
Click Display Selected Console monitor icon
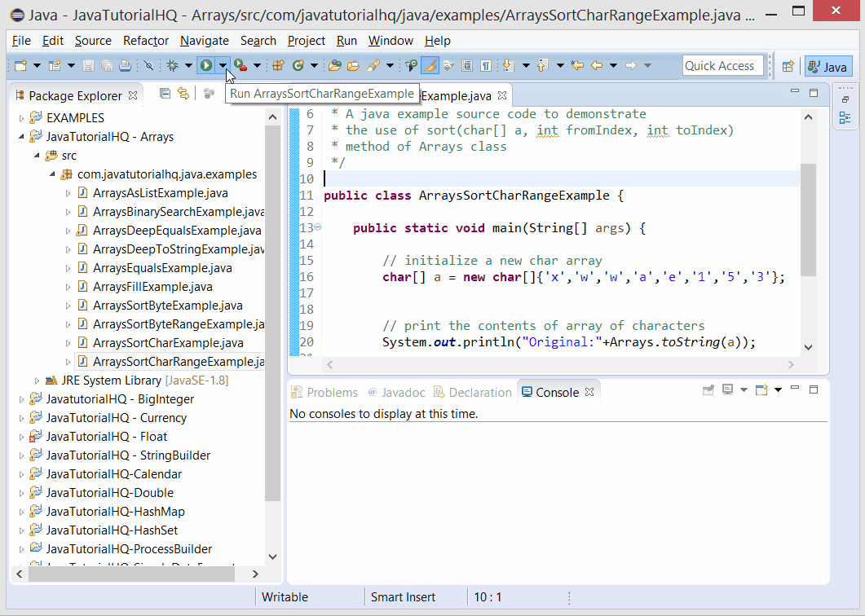[728, 390]
